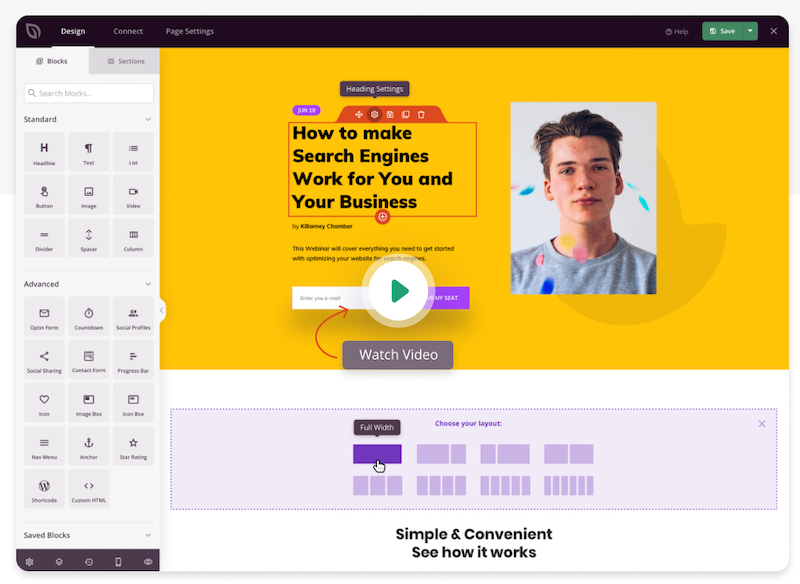Choose the Social Profiles block
The width and height of the screenshot is (800, 584).
pyautogui.click(x=133, y=316)
